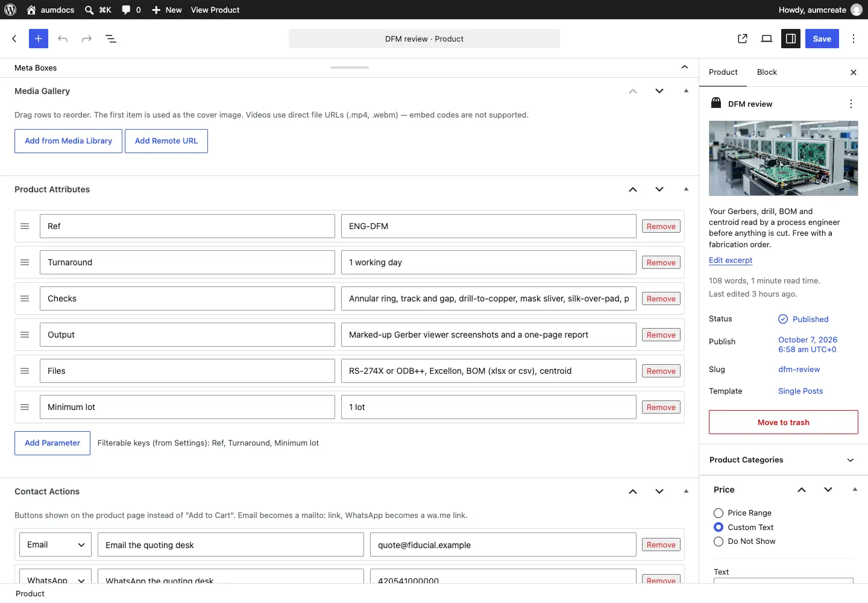Click the Published status icon
Viewport: 868px width, 603px height.
(783, 319)
